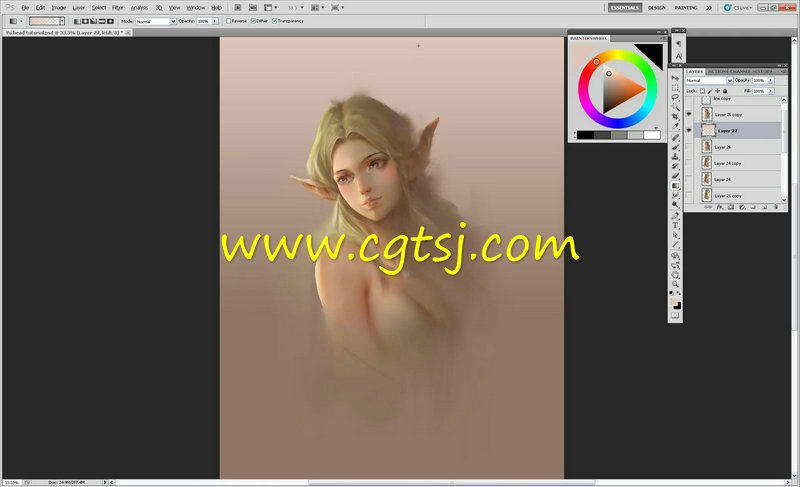Open the File menu
800x487 pixels.
(x=25, y=8)
